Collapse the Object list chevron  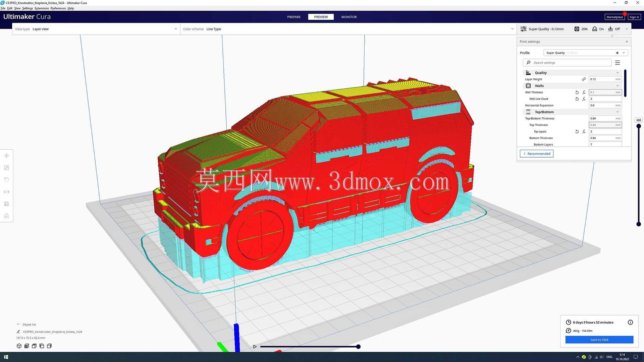[x=18, y=324]
